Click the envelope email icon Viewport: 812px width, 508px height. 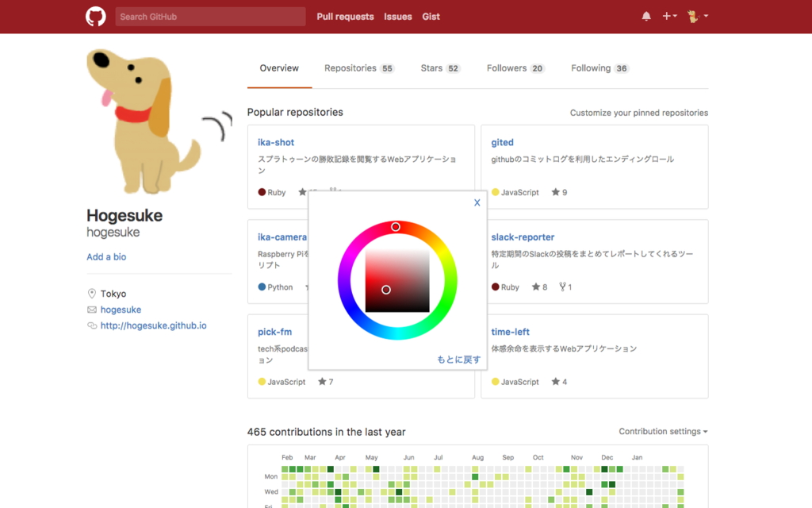92,310
